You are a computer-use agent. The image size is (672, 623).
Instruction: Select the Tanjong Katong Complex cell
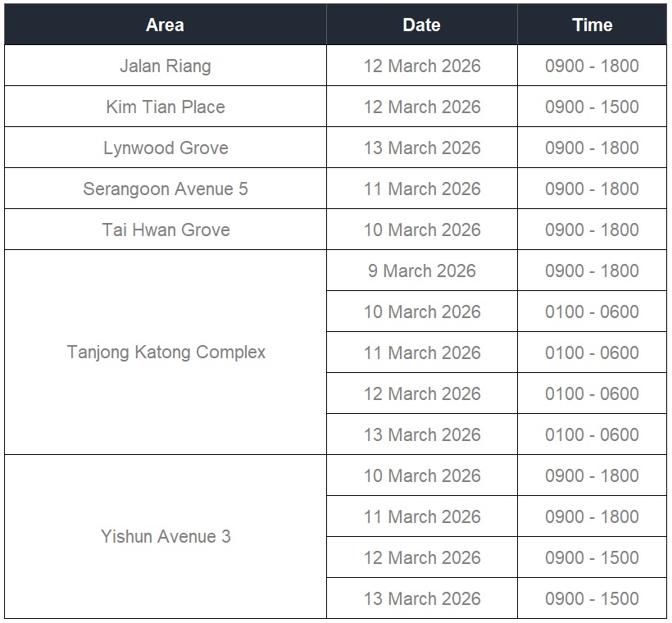pos(166,352)
